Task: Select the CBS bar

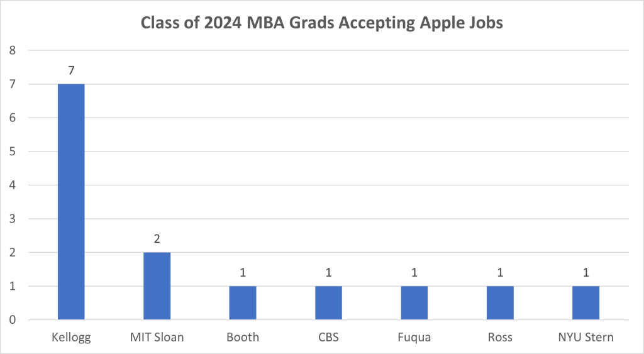Action: click(328, 303)
